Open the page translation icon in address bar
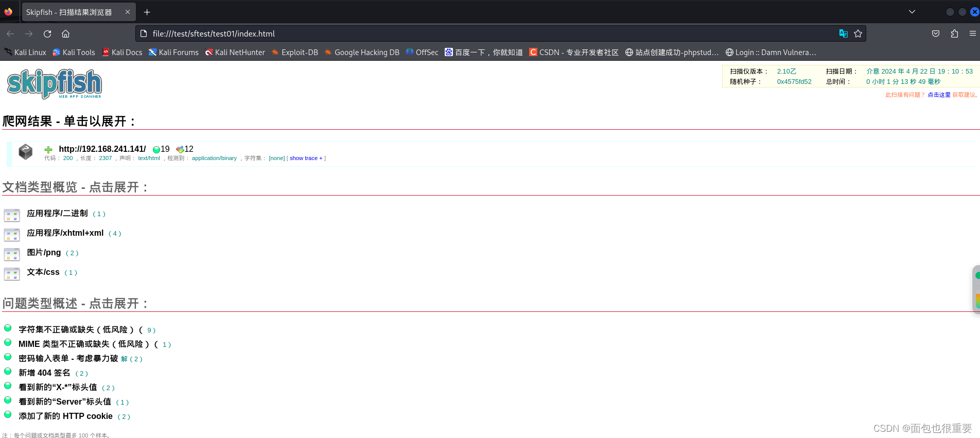Screen dimensions: 980x438 (x=843, y=34)
